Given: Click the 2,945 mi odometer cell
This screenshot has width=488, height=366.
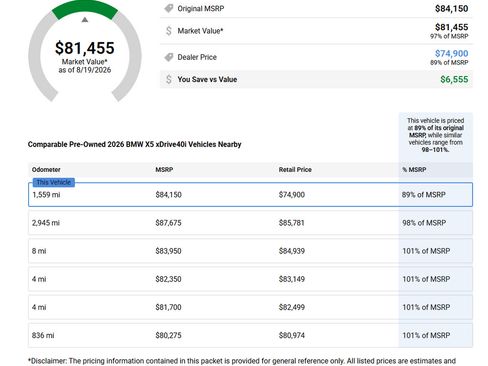Looking at the screenshot, I should 46,223.
